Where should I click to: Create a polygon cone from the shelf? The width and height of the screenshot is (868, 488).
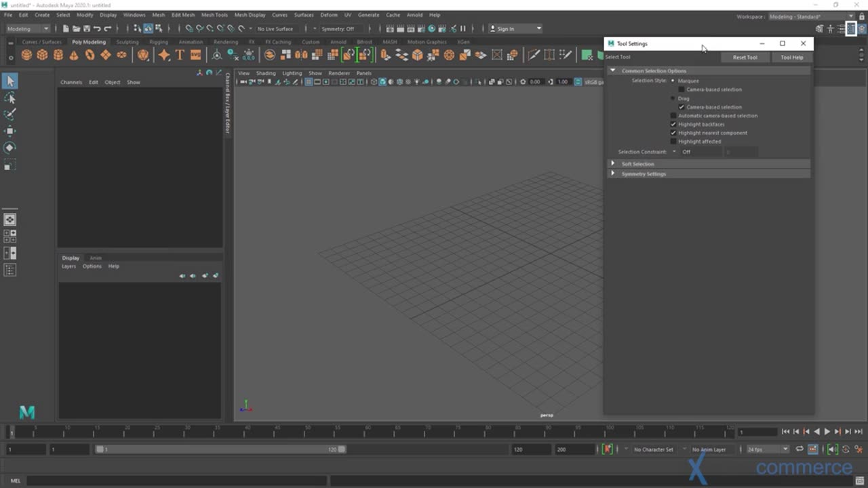tap(74, 55)
